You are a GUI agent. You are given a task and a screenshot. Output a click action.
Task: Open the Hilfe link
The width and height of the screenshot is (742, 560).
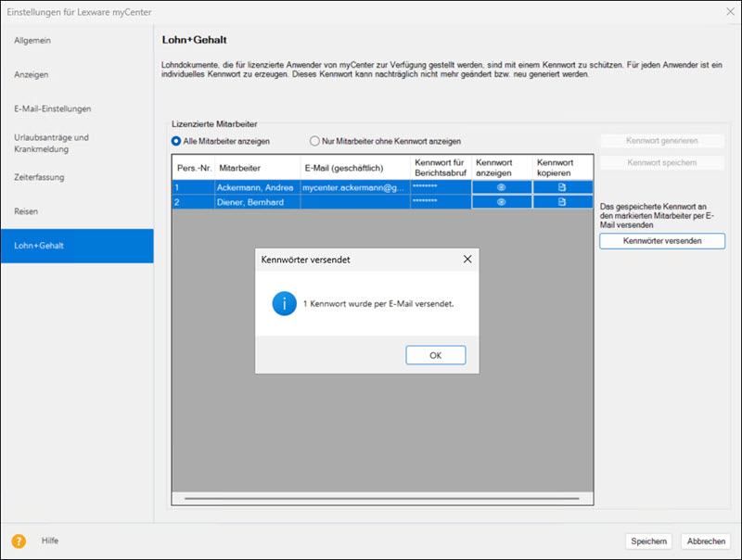(x=50, y=541)
